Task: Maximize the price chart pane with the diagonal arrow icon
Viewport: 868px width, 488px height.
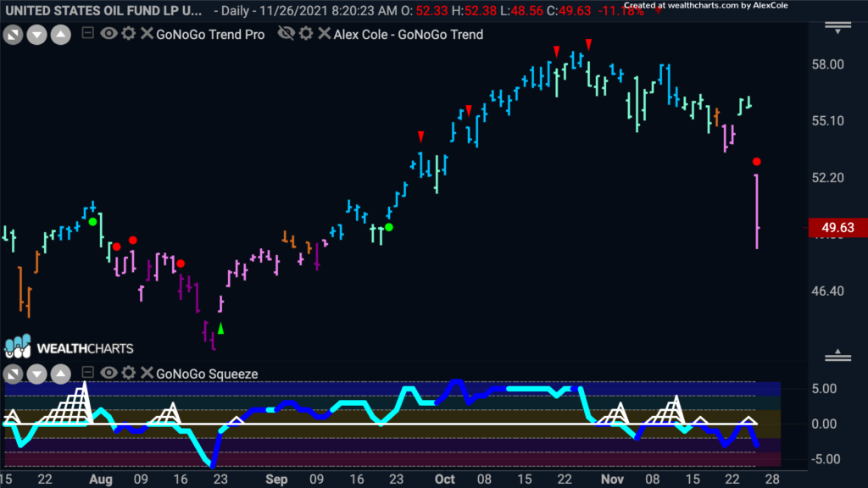Action: (13, 35)
